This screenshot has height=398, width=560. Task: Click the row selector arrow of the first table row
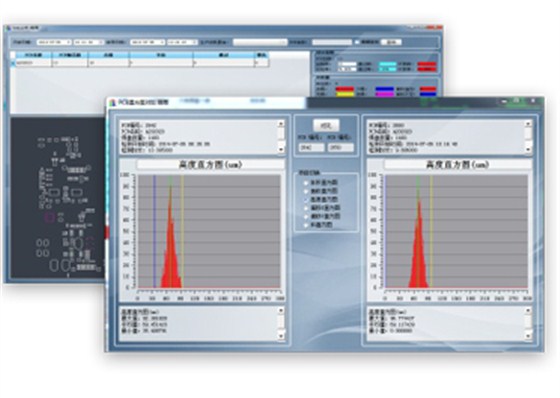tap(13, 63)
